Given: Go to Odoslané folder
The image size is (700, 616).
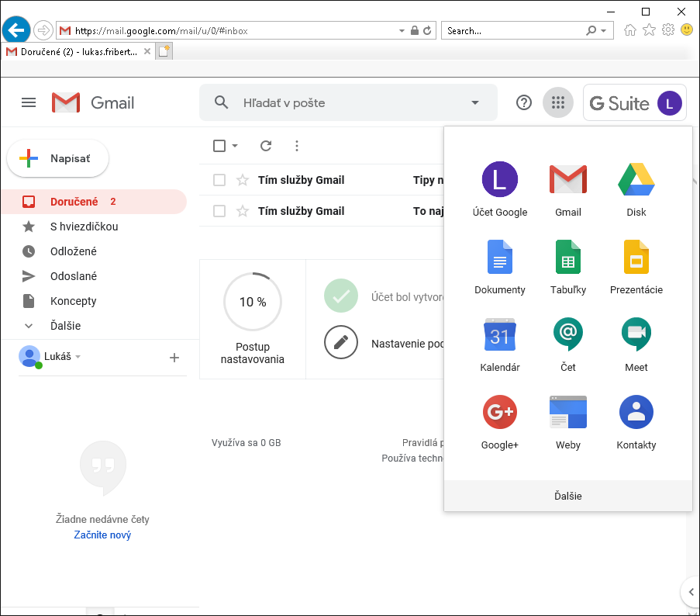Looking at the screenshot, I should (x=74, y=276).
